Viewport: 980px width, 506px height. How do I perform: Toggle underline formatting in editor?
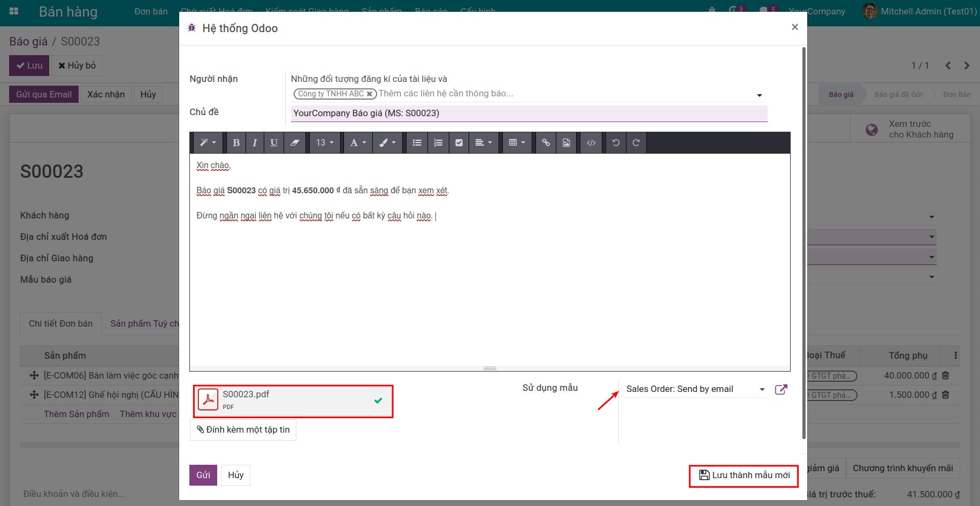pyautogui.click(x=274, y=143)
